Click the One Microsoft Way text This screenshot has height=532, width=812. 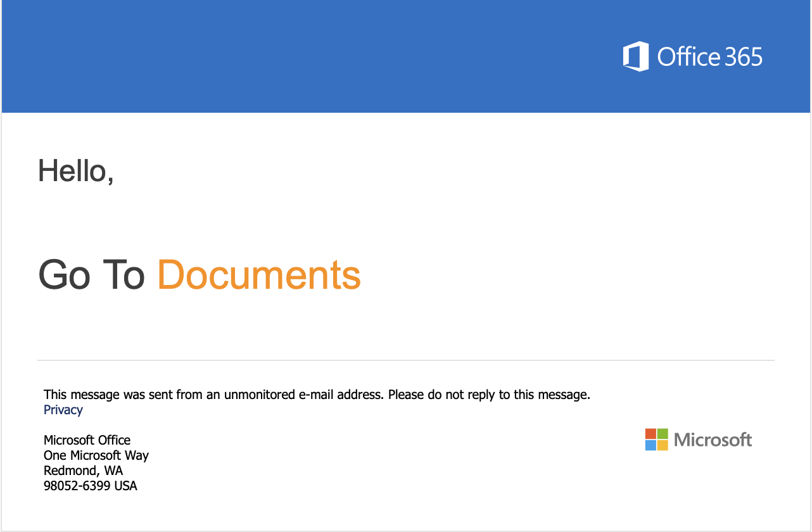click(x=96, y=455)
